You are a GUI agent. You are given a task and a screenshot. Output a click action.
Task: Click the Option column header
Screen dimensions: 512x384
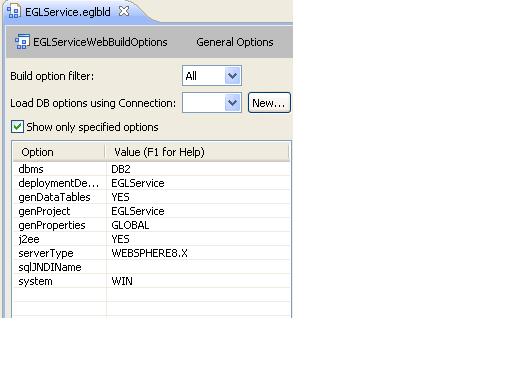[59, 152]
